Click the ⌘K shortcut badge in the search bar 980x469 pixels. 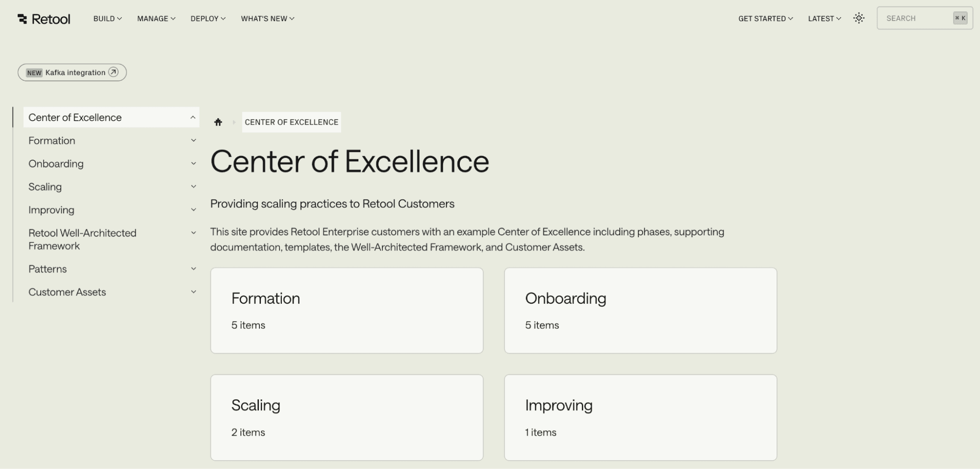click(960, 18)
